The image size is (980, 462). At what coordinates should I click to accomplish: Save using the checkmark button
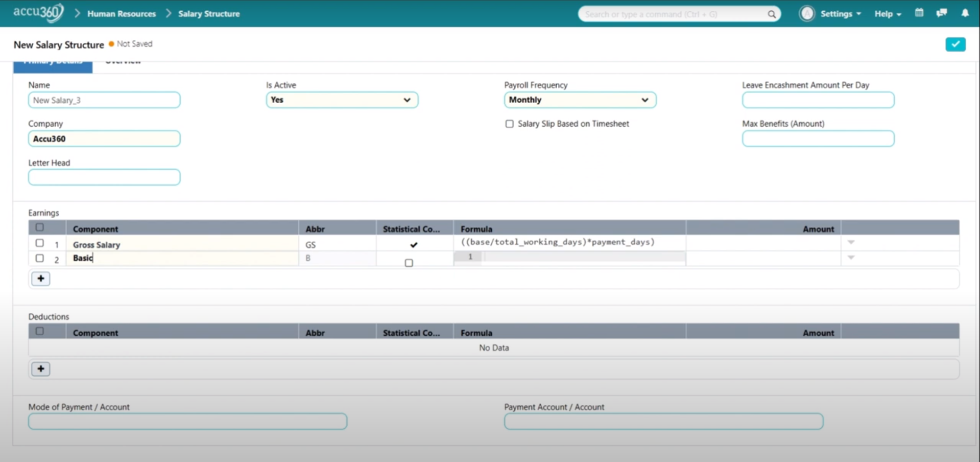955,44
